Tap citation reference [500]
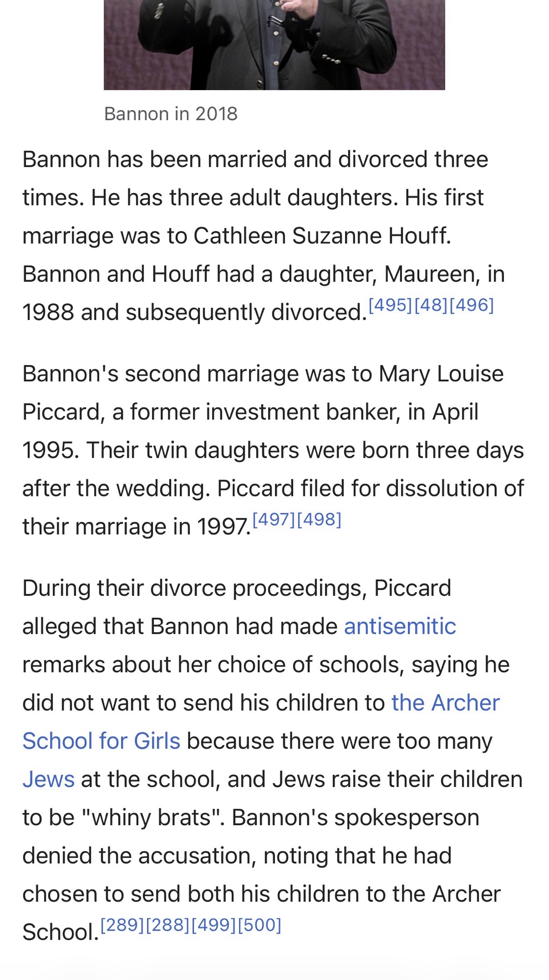The height and width of the screenshot is (980, 549). tap(260, 925)
